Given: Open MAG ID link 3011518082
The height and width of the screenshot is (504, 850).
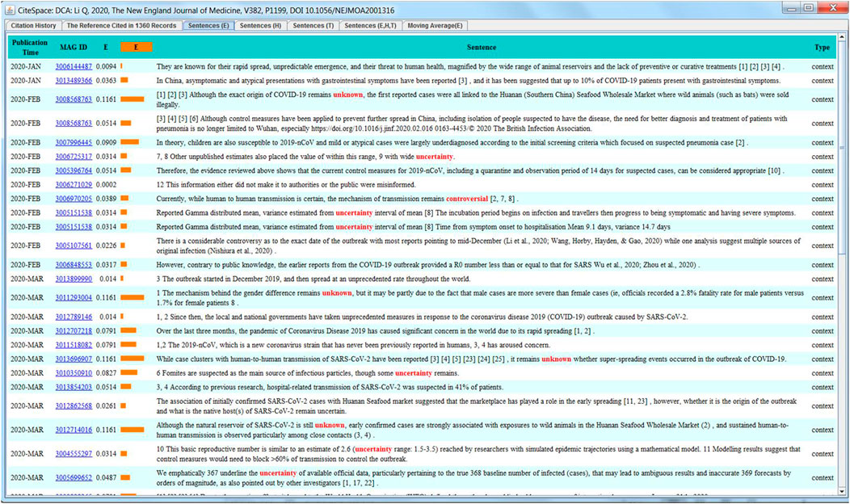Looking at the screenshot, I should pyautogui.click(x=74, y=345).
